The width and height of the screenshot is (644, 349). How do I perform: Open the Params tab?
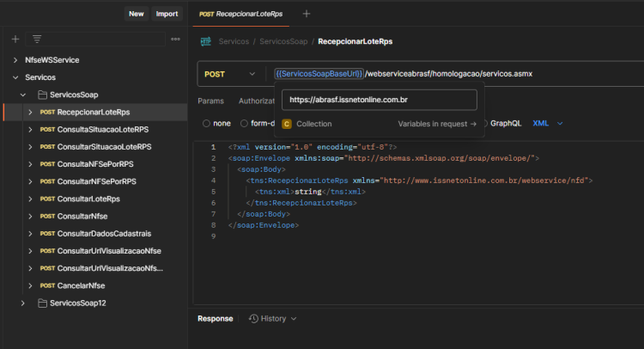click(x=210, y=101)
